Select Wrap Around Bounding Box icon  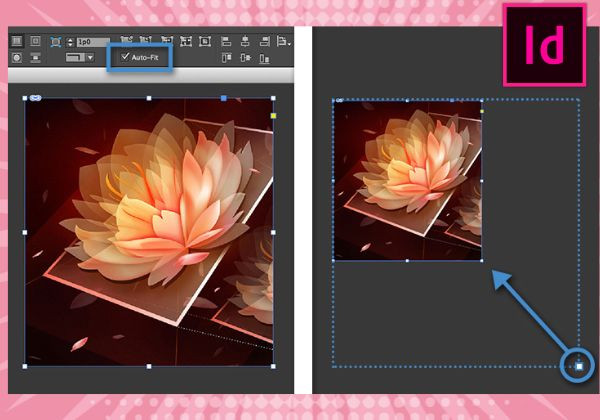click(x=35, y=41)
